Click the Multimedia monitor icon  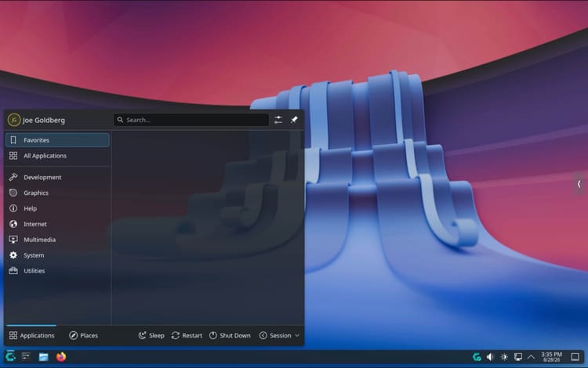(x=13, y=240)
